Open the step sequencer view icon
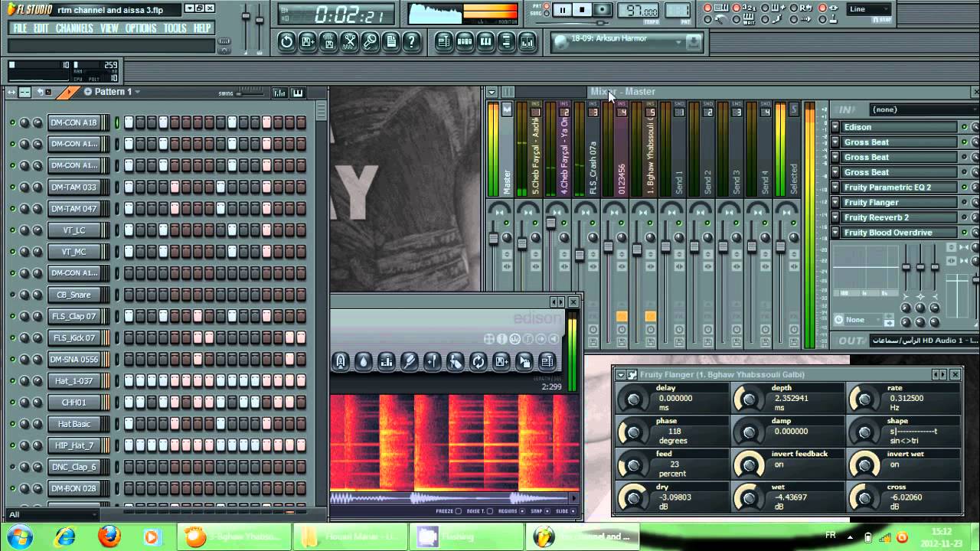980x551 pixels. (x=464, y=41)
